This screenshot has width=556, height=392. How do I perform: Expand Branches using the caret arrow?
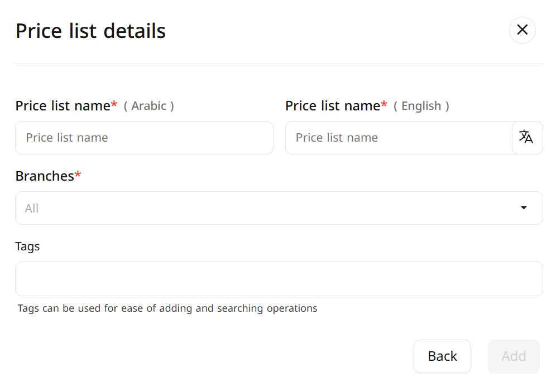click(x=524, y=208)
